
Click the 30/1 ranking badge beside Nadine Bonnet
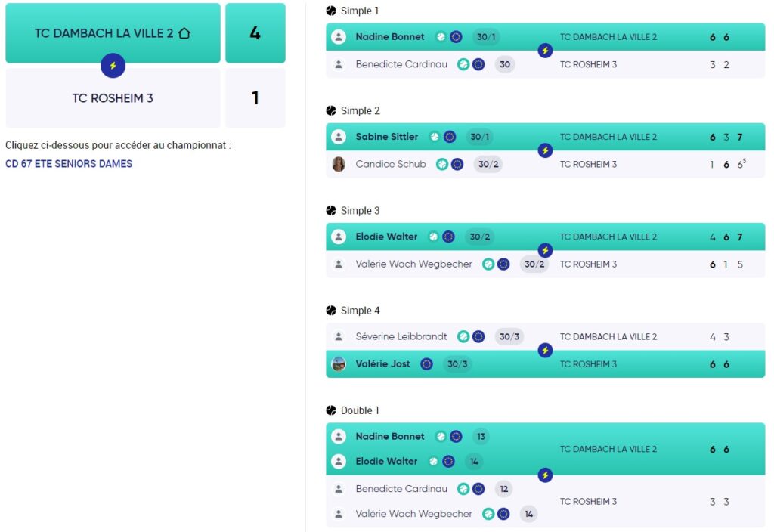tap(485, 37)
